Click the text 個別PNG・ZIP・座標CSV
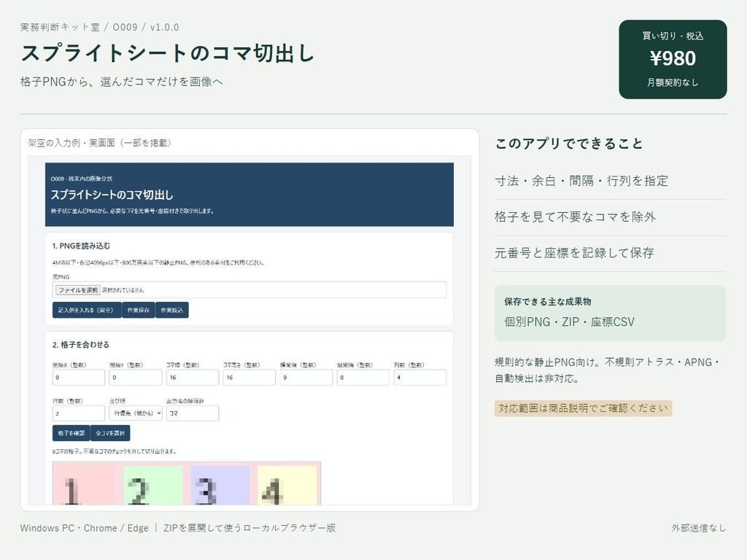747x560 pixels. [569, 322]
